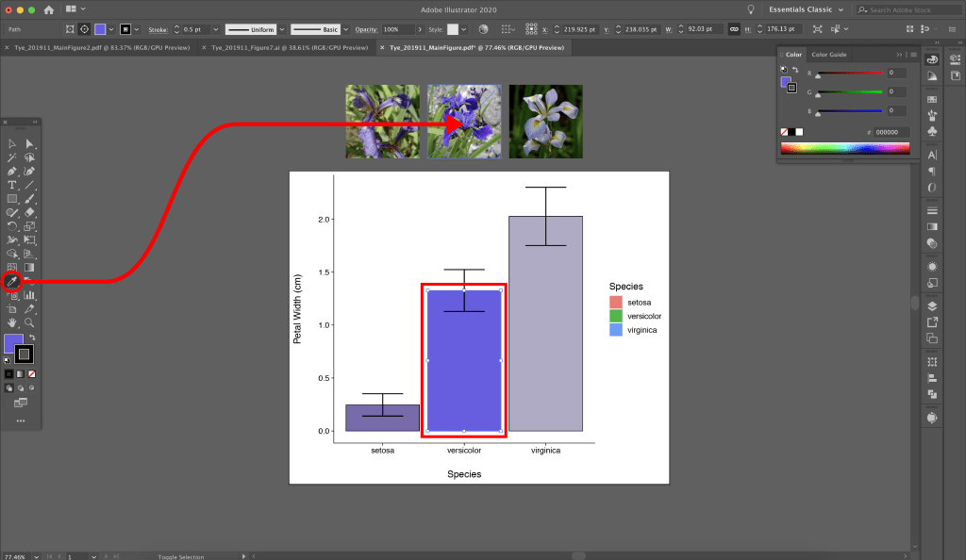Open the Color Guide panel tab
The height and width of the screenshot is (560, 966).
829,55
